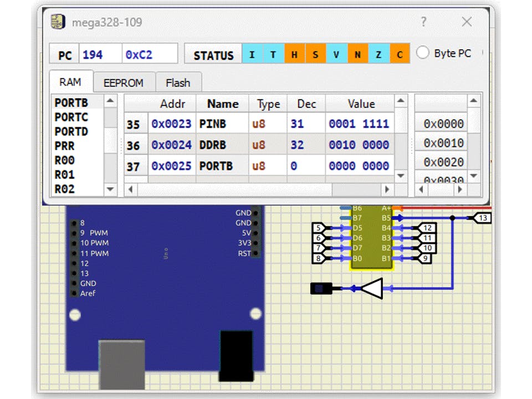
Task: Click the Interrupt flag I status box
Action: tap(252, 54)
